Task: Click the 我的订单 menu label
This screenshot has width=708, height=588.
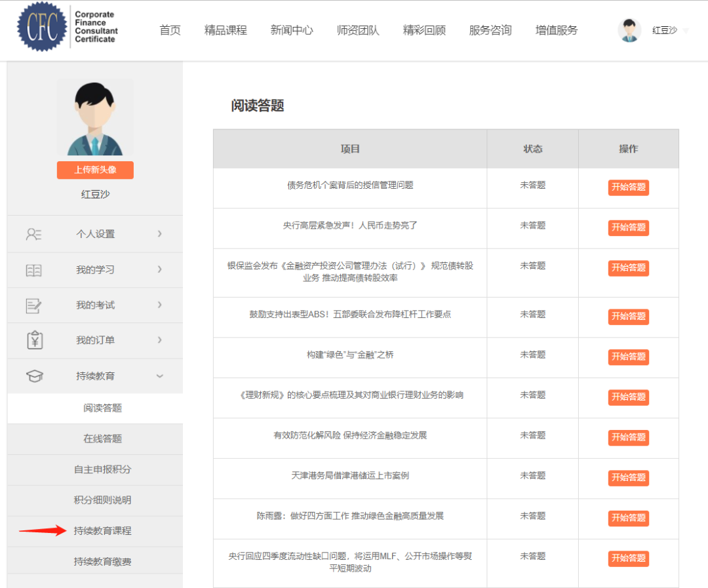Action: pos(95,340)
